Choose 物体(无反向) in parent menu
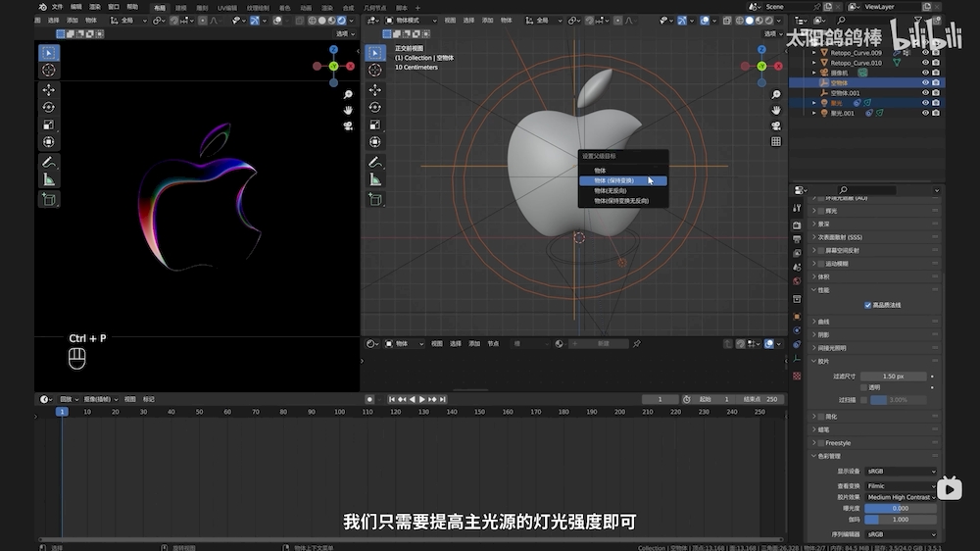The image size is (980, 551). (x=623, y=191)
